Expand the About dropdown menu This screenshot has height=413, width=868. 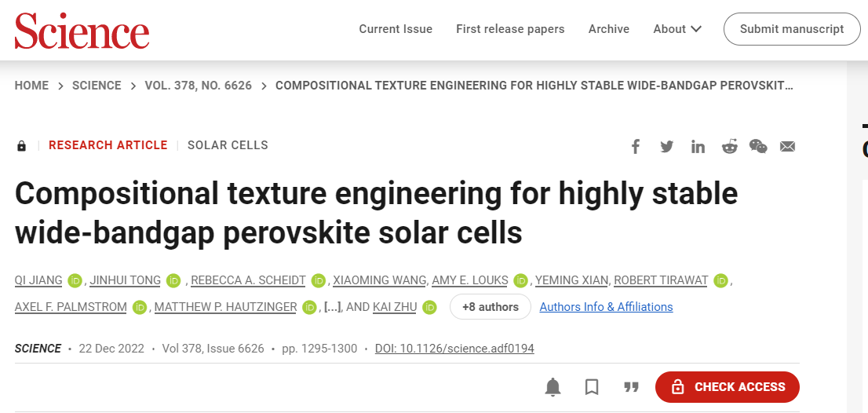pyautogui.click(x=677, y=29)
